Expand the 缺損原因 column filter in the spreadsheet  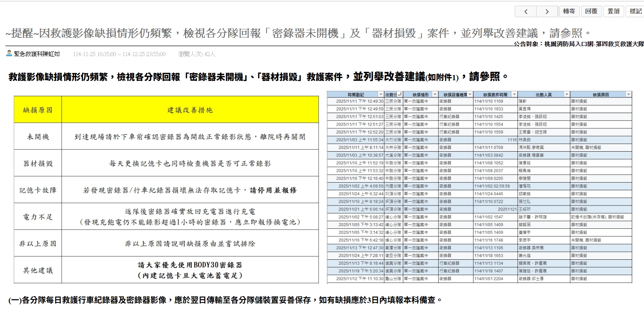628,94
